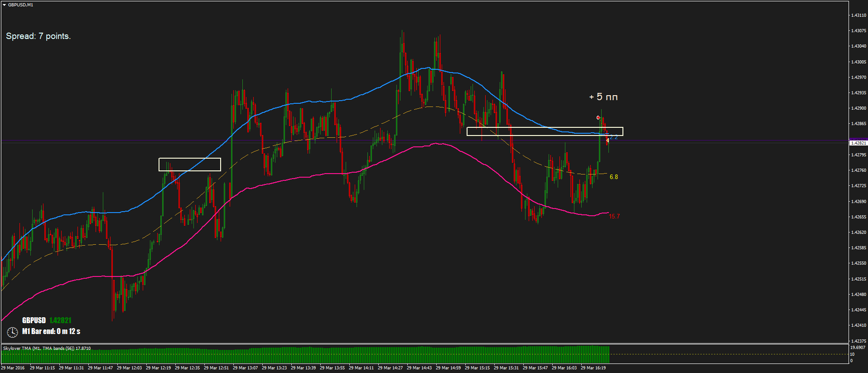The height and width of the screenshot is (373, 868).
Task: Click the price axis value 1.43110
Action: click(x=858, y=15)
